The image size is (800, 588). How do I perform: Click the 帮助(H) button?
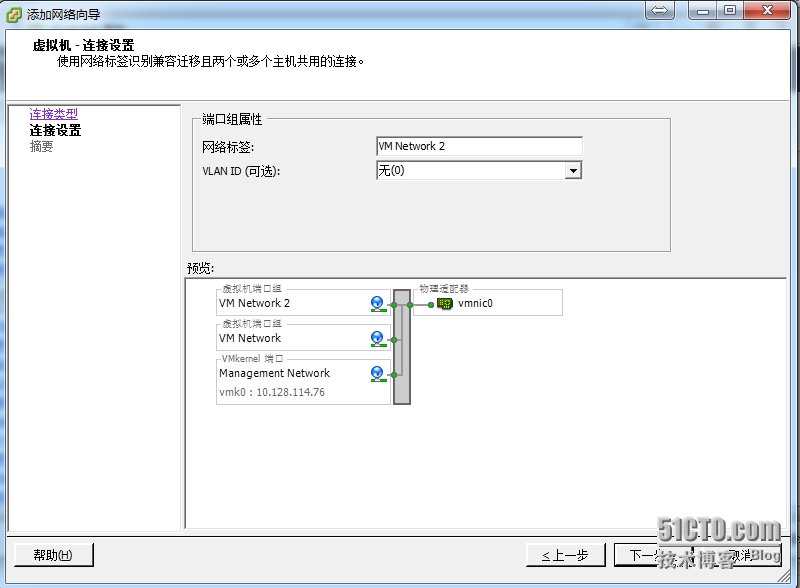[54, 555]
